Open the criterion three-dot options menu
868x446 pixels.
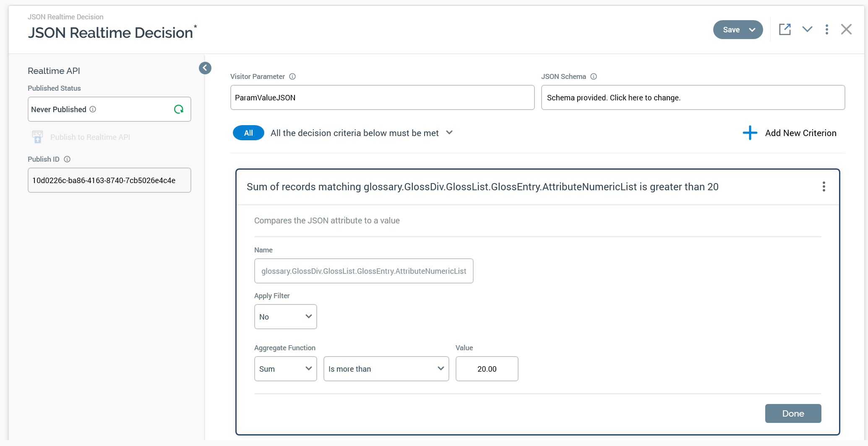tap(824, 186)
